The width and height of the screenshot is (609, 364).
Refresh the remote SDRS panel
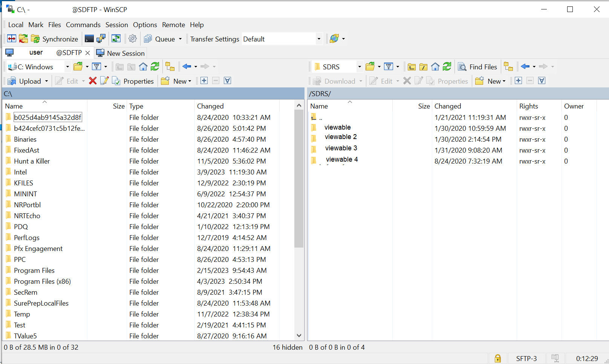pyautogui.click(x=447, y=67)
